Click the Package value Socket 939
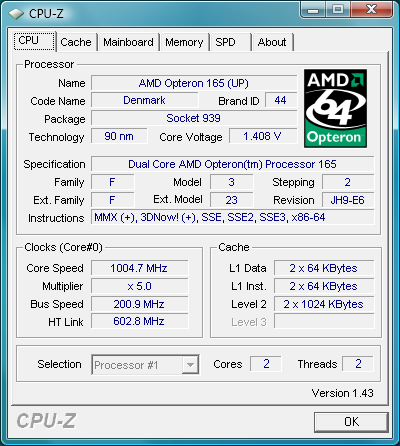 pos(194,118)
